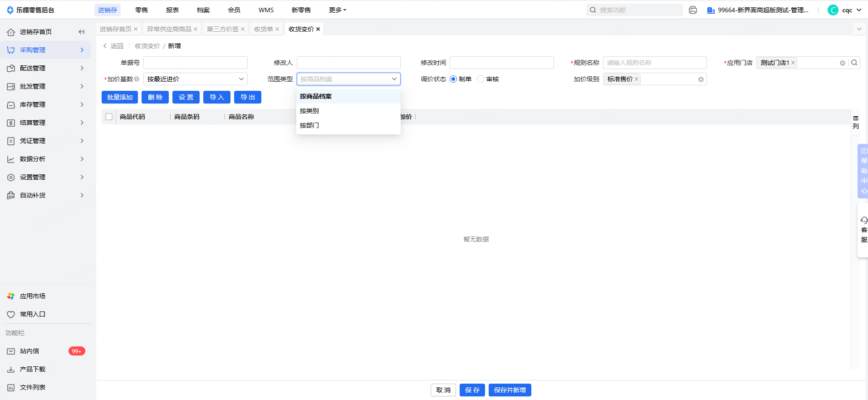Select the 制单 radio button
The image size is (868, 400).
[453, 79]
